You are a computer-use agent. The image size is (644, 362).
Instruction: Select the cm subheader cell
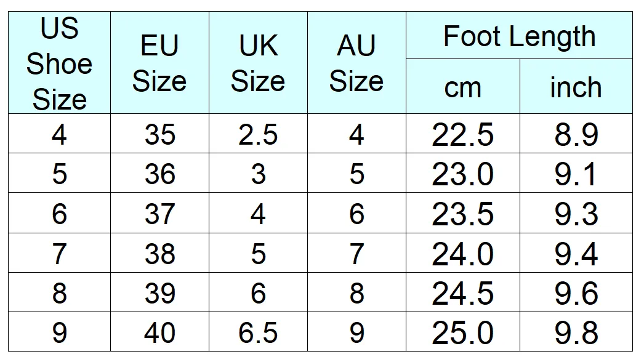tap(463, 86)
